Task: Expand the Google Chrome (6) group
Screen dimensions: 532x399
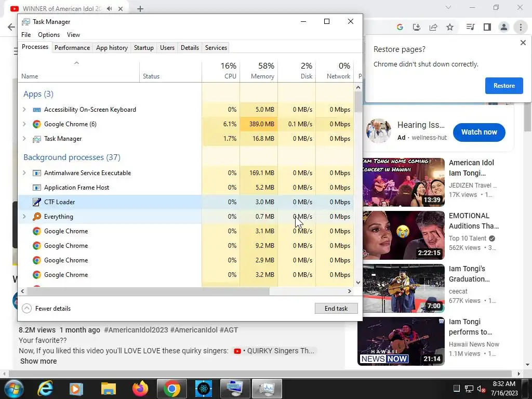Action: pos(24,124)
